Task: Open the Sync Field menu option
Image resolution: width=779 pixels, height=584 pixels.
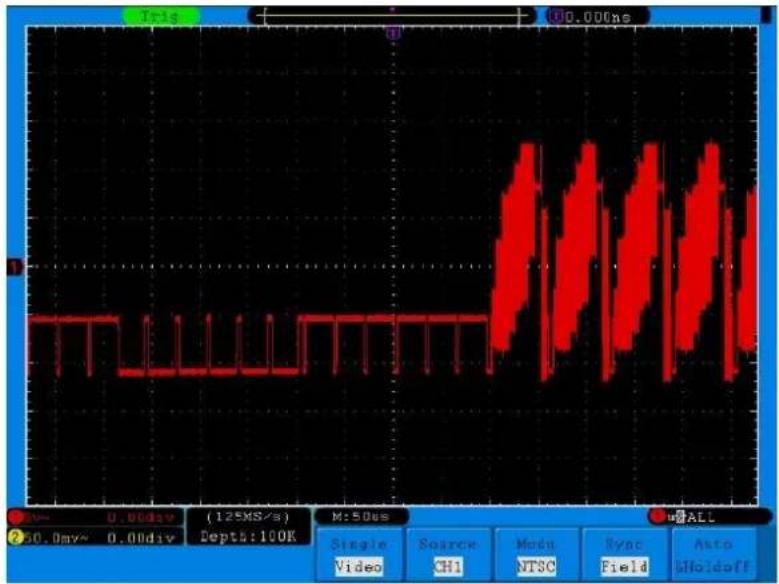Action: (624, 555)
